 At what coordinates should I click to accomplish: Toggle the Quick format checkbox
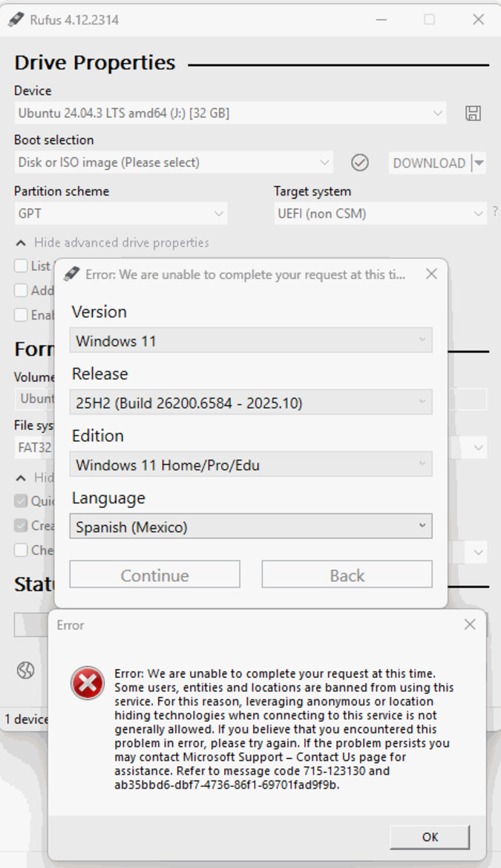coord(21,501)
